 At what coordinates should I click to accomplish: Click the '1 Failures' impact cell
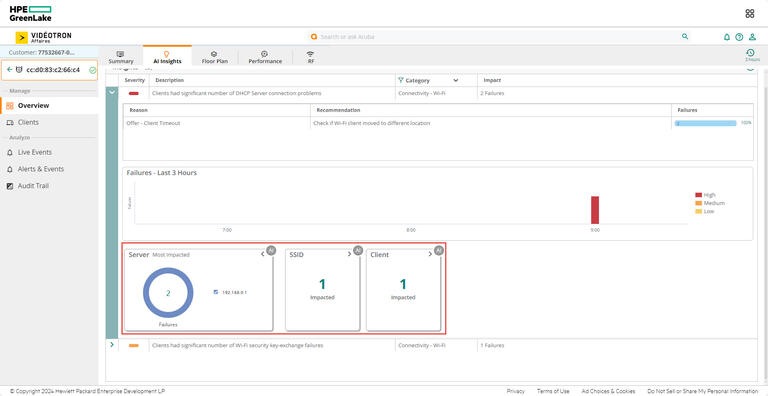[492, 346]
